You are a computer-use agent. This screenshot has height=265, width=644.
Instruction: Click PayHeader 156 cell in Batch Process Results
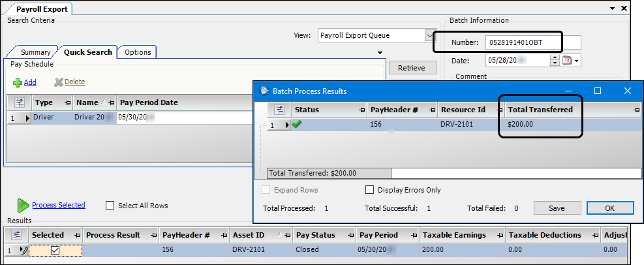403,125
